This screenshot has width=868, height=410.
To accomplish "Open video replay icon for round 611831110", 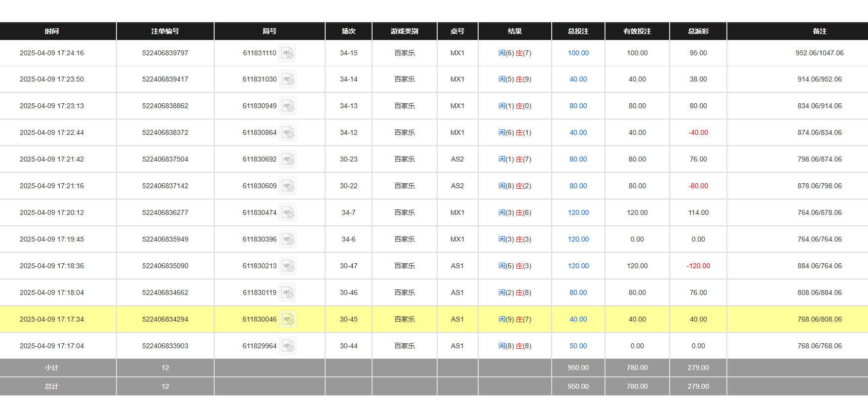I will [x=287, y=53].
